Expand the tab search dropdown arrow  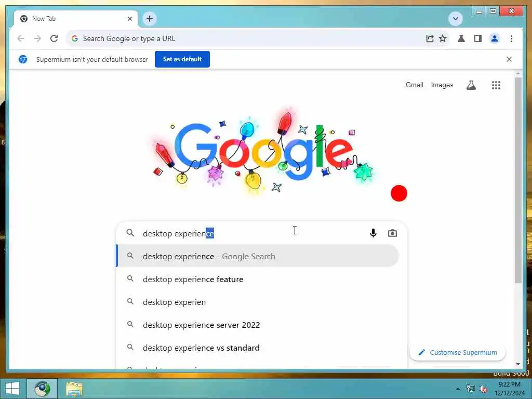tap(455, 19)
